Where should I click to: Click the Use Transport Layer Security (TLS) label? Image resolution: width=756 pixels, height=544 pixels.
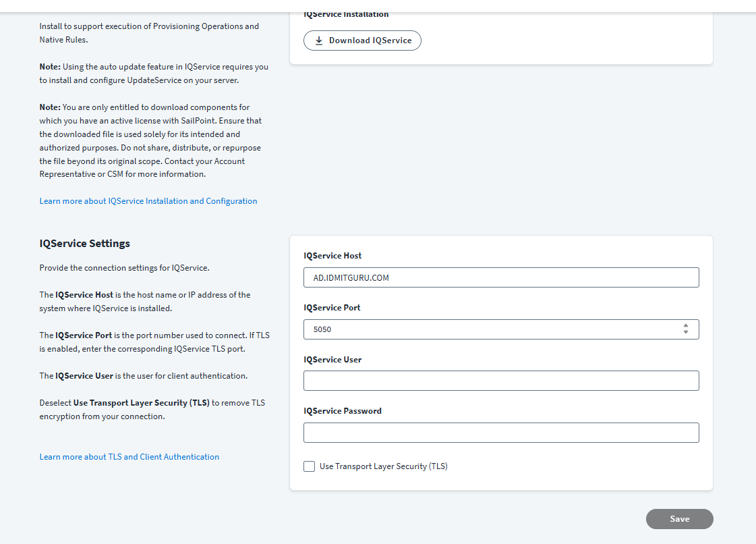tap(383, 466)
